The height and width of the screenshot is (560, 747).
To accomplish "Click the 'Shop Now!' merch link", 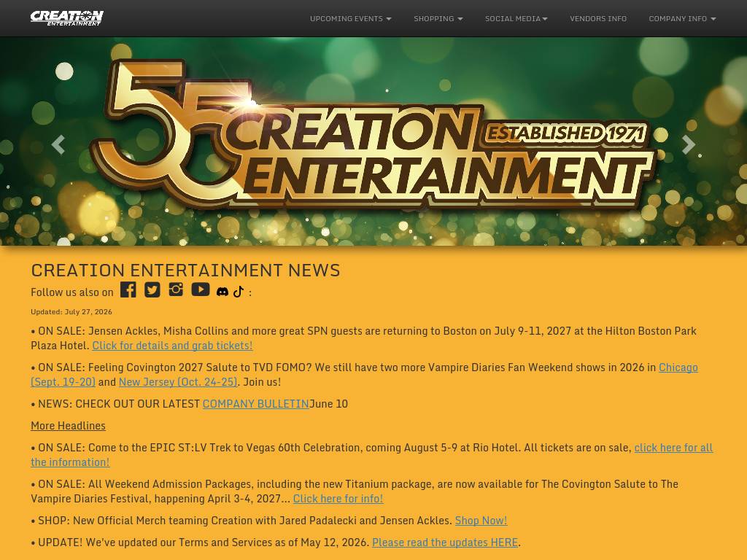I will click(x=481, y=521).
